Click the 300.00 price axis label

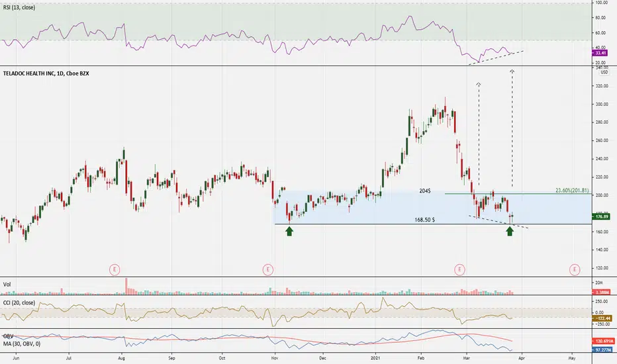(x=601, y=105)
